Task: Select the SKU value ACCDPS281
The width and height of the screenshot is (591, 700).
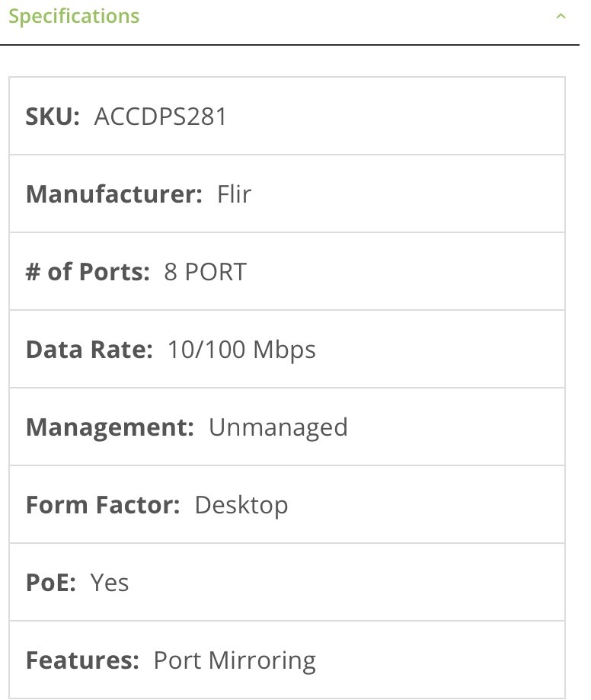Action: (x=160, y=117)
